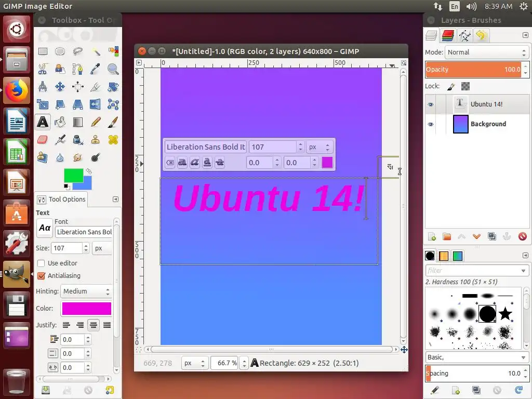532x399 pixels.
Task: Open the Tool Options tab menu arrow
Action: pos(115,199)
